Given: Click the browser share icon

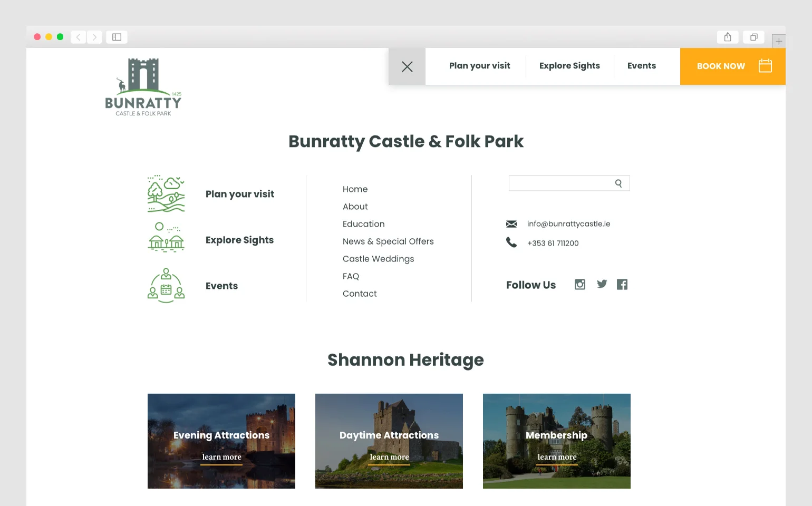Looking at the screenshot, I should coord(728,37).
